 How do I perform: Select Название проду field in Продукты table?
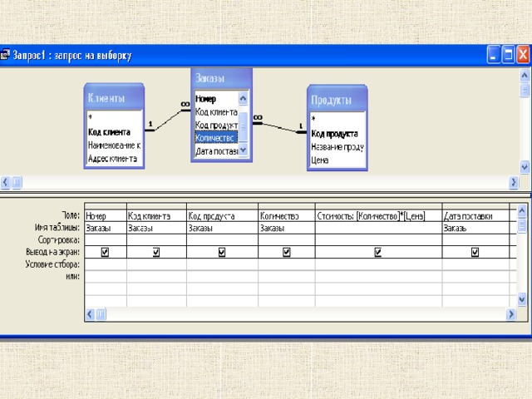(x=337, y=147)
